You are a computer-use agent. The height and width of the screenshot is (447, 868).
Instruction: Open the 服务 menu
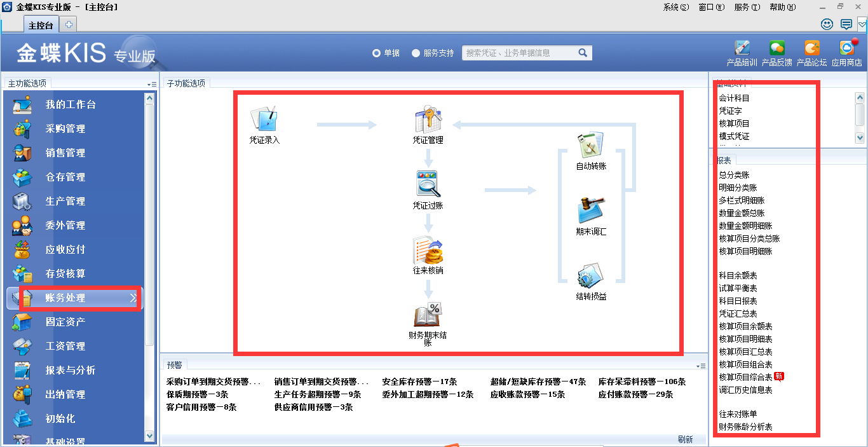coord(747,7)
